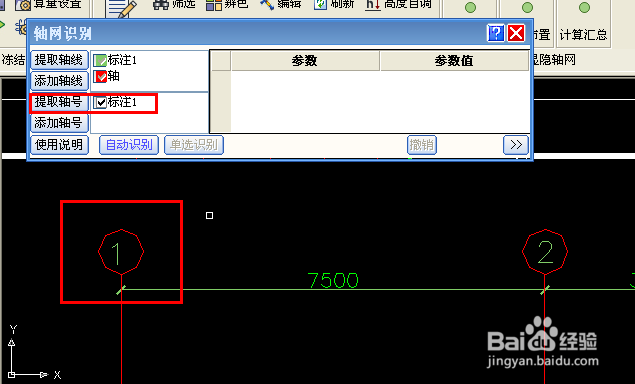Select axis bubble number 2
Image resolution: width=635 pixels, height=384 pixels.
click(545, 252)
